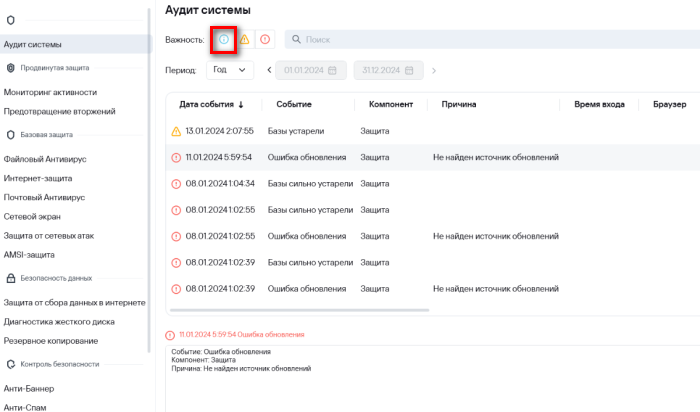
Task: Click the event details text box
Action: (433, 379)
